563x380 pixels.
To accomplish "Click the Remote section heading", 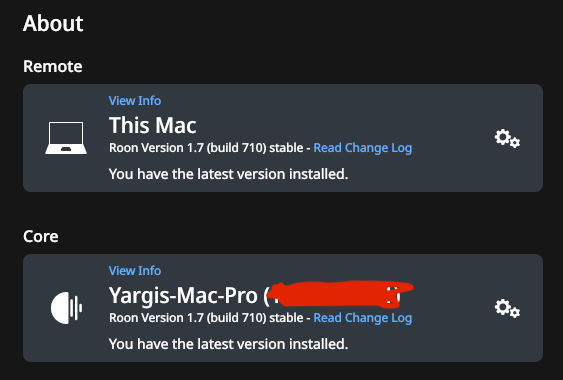I will (53, 66).
